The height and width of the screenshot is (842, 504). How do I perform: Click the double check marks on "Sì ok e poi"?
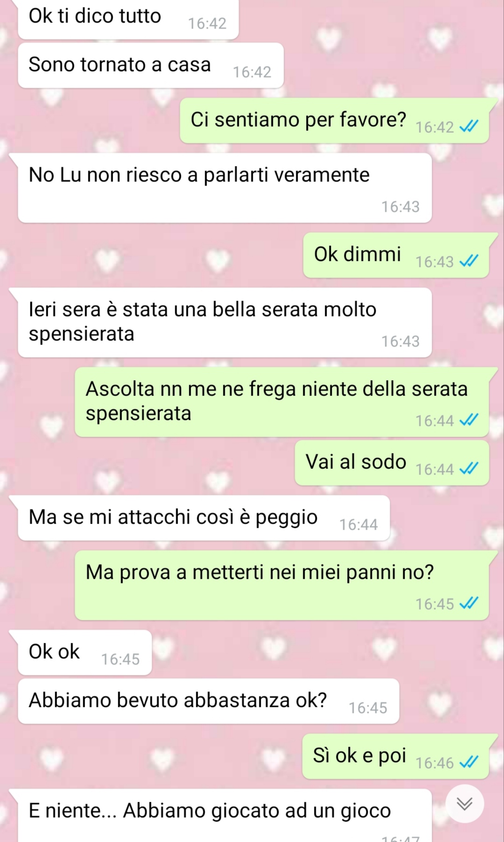469,762
